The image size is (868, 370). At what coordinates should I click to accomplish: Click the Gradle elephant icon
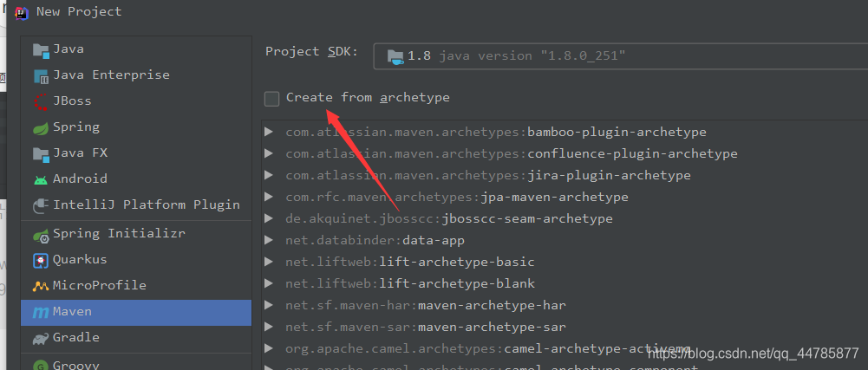(x=41, y=339)
